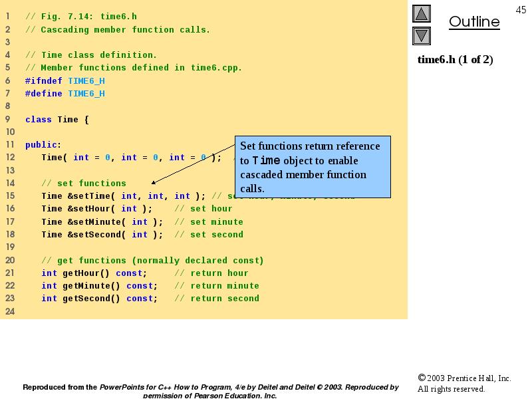
Task: Click the down arrow navigation button
Action: pos(422,36)
